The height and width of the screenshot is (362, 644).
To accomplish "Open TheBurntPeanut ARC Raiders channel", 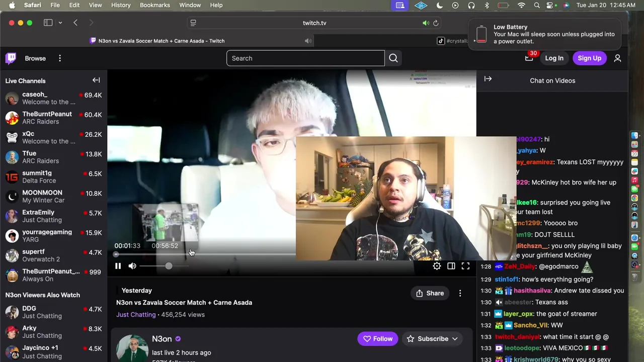I will (x=53, y=118).
